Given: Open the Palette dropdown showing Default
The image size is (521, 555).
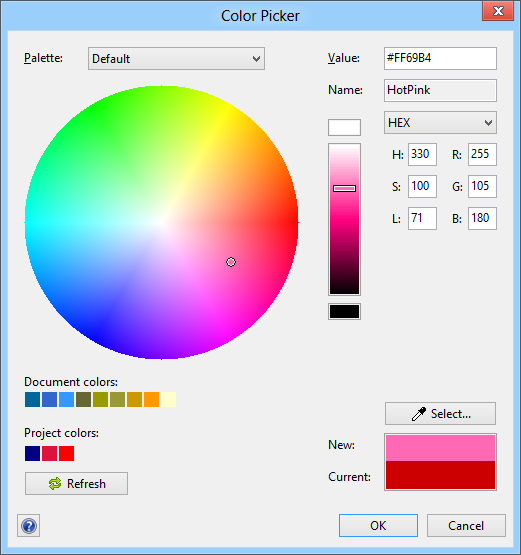Looking at the screenshot, I should coord(176,58).
